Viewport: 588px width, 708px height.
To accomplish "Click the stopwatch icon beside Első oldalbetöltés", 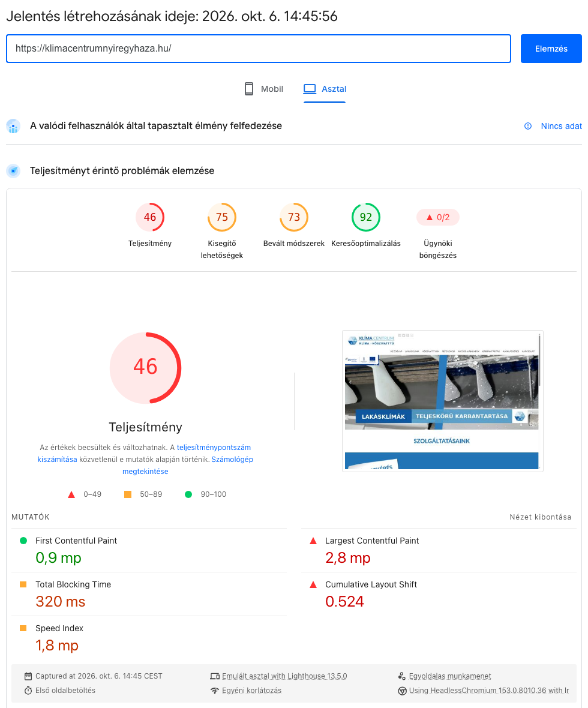I will (x=28, y=691).
